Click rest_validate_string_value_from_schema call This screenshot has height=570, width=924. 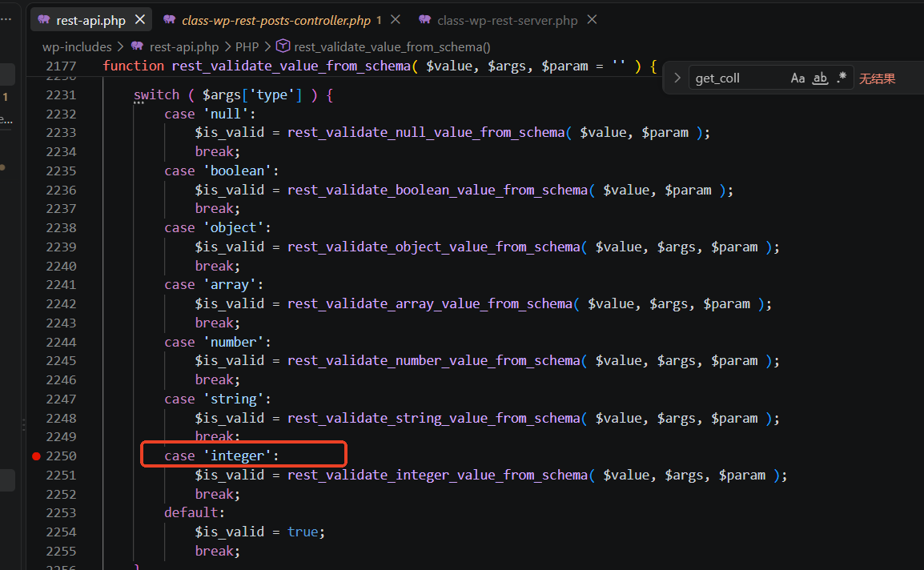434,419
